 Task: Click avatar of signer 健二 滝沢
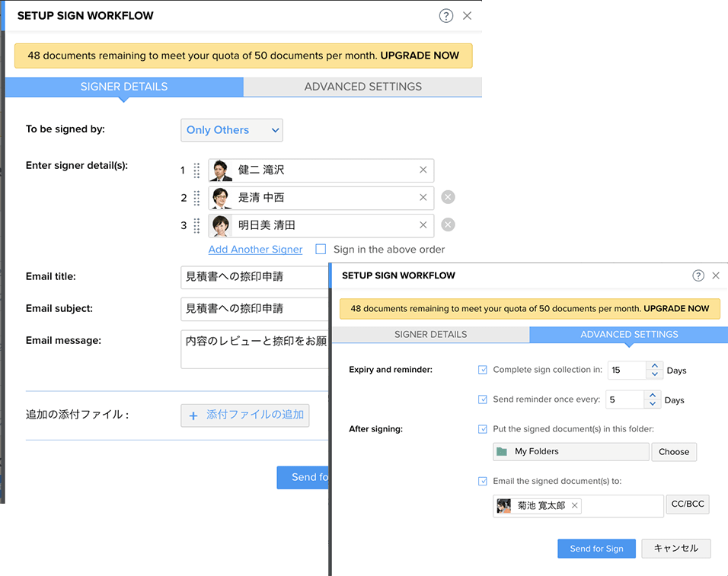221,170
